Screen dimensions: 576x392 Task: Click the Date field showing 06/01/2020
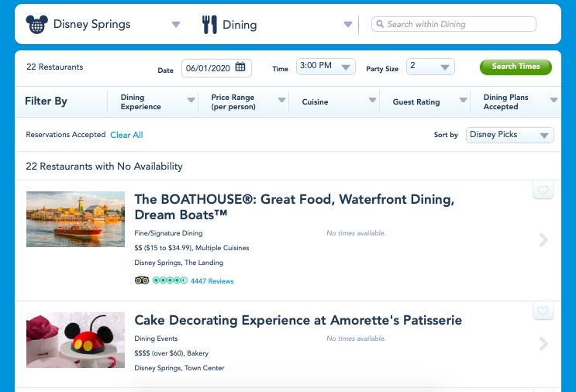[x=216, y=68]
